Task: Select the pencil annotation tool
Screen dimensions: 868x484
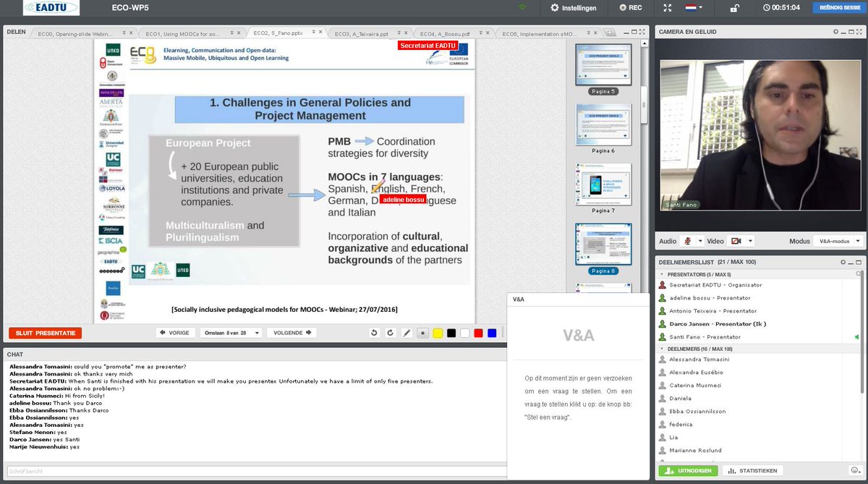Action: click(x=407, y=332)
